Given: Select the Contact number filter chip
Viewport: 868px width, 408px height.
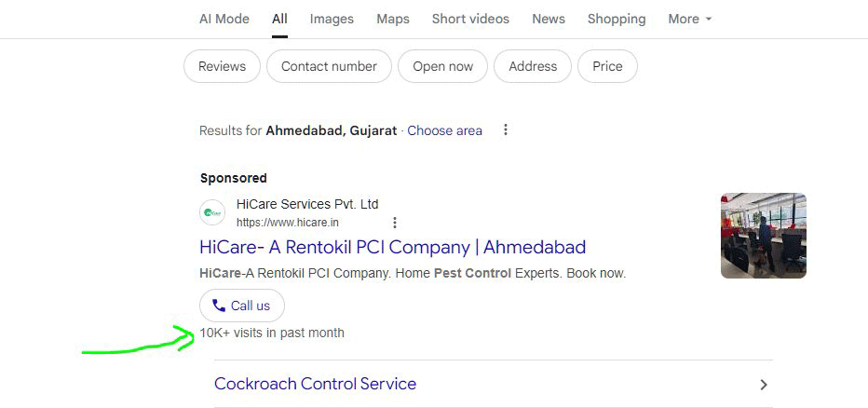Looking at the screenshot, I should pos(329,66).
